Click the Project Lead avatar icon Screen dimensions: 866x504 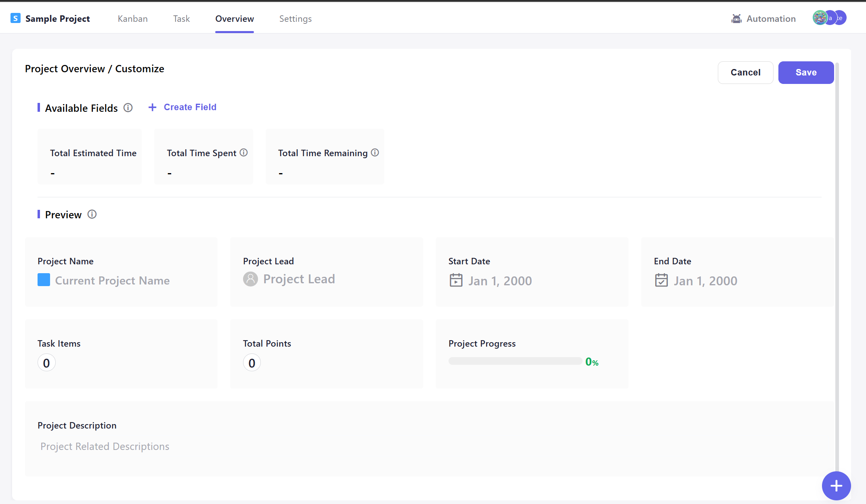[250, 279]
